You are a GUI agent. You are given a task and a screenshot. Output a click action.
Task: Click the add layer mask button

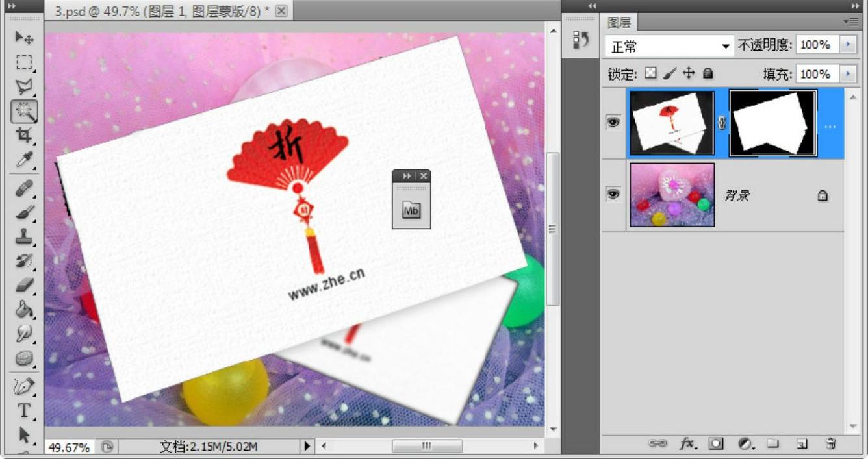coord(716,443)
